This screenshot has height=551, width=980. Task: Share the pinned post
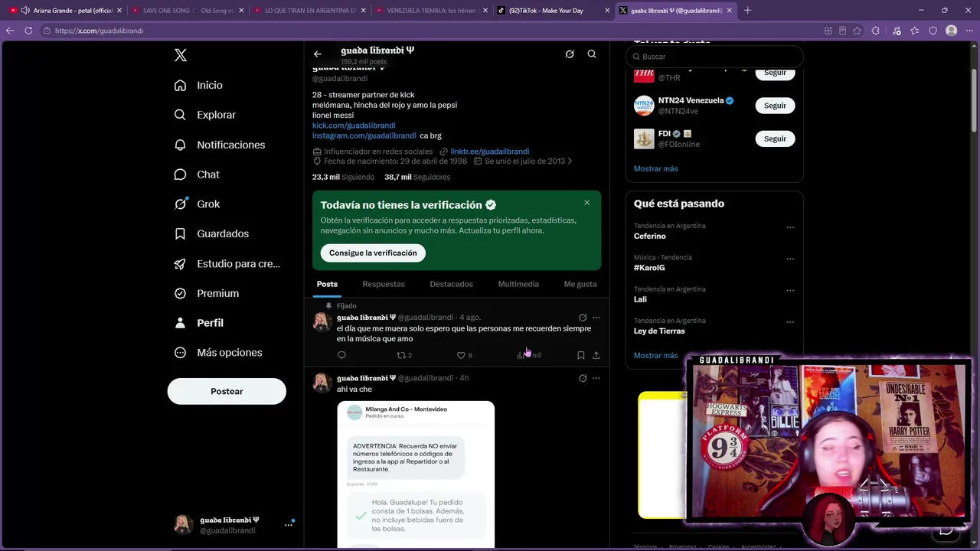click(596, 355)
